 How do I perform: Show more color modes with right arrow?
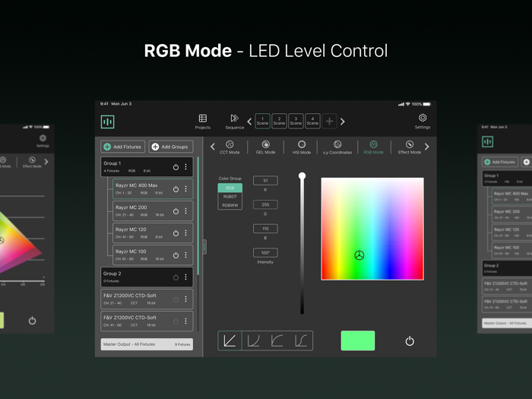pyautogui.click(x=427, y=147)
